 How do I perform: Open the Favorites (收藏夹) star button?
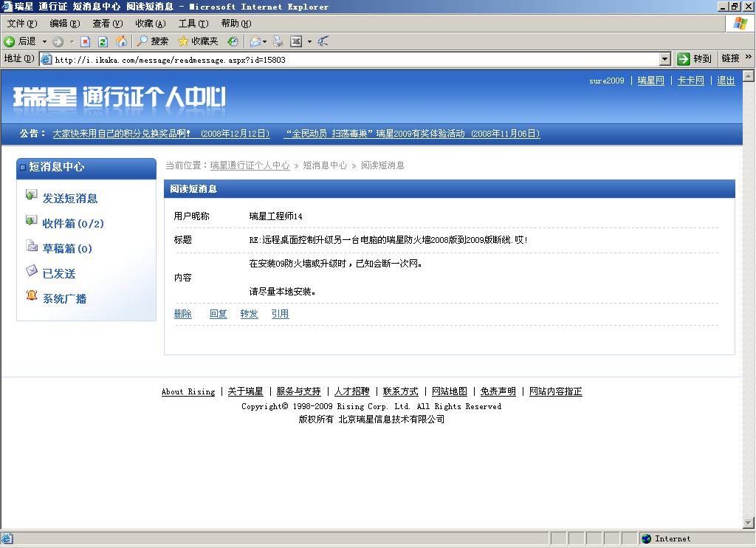(x=198, y=41)
